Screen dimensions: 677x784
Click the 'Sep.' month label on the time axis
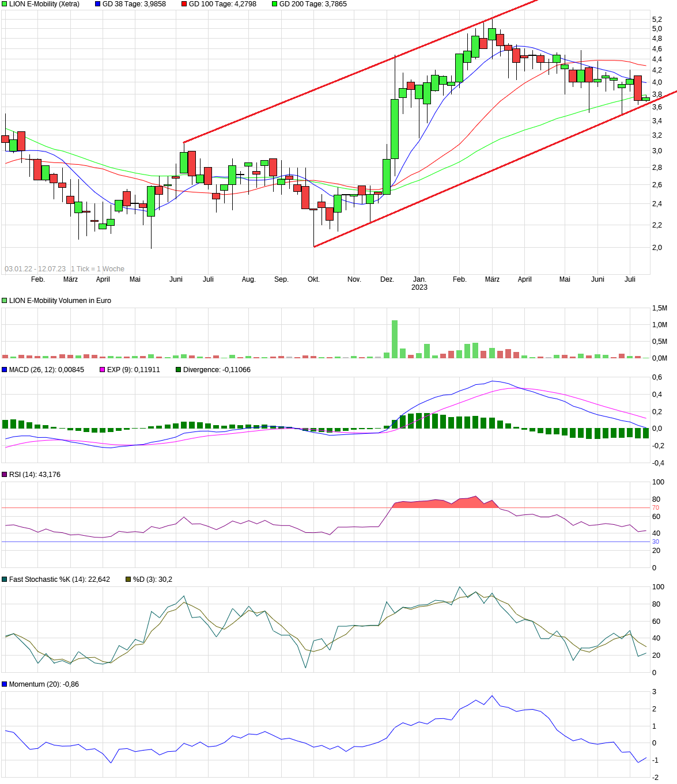[281, 279]
